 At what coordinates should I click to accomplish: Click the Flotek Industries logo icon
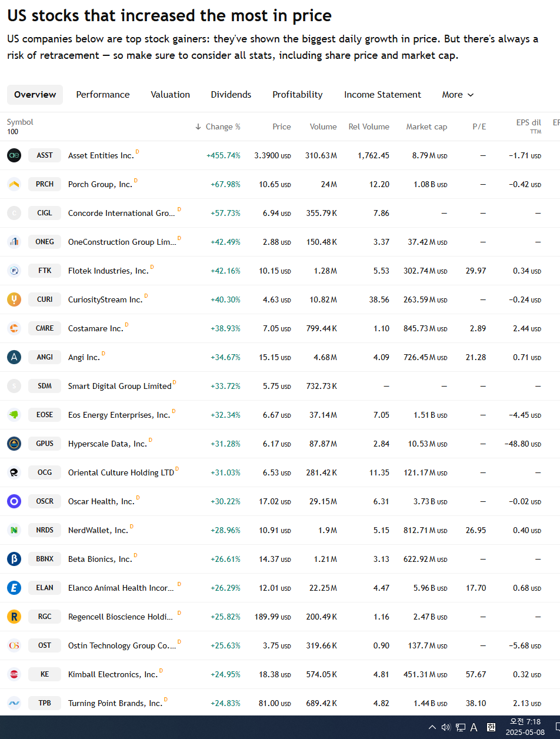point(14,271)
